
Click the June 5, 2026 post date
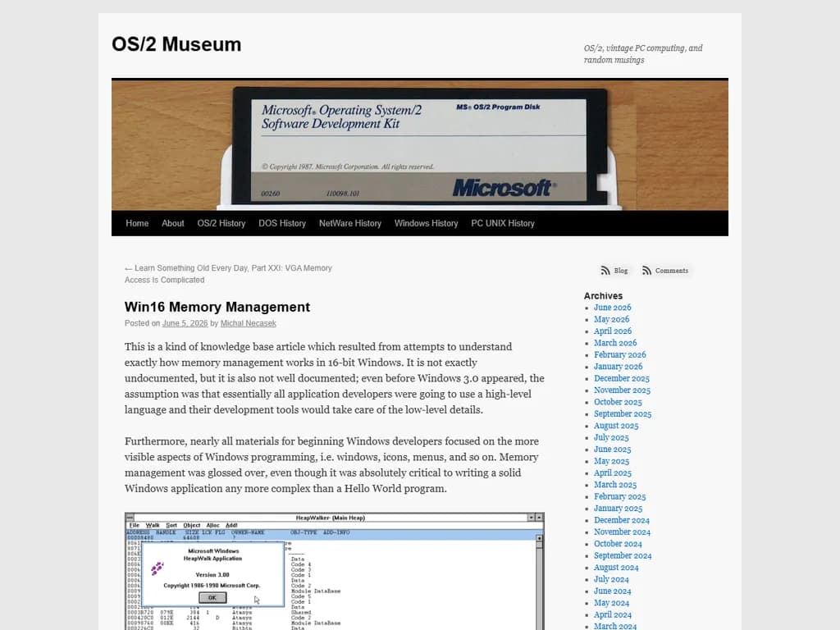tap(185, 323)
